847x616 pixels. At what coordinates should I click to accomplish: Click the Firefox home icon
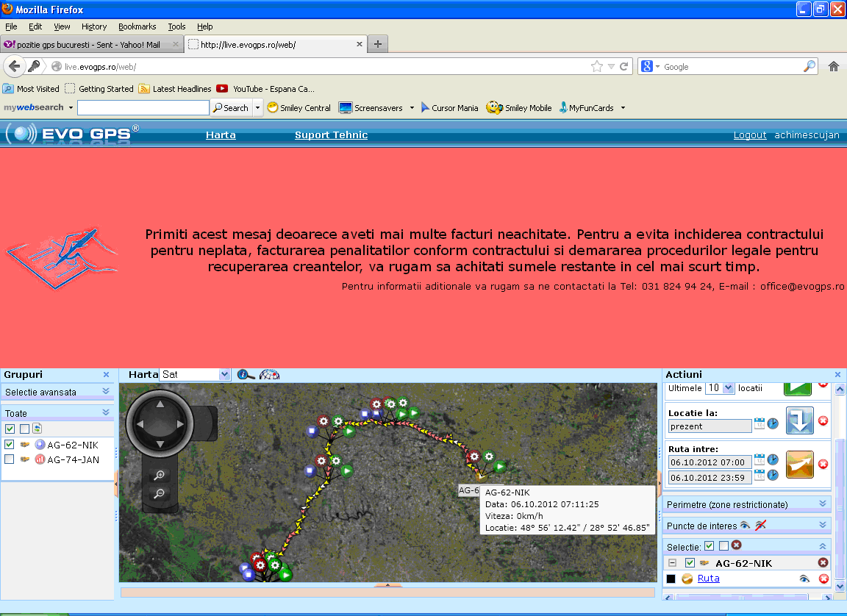(834, 66)
